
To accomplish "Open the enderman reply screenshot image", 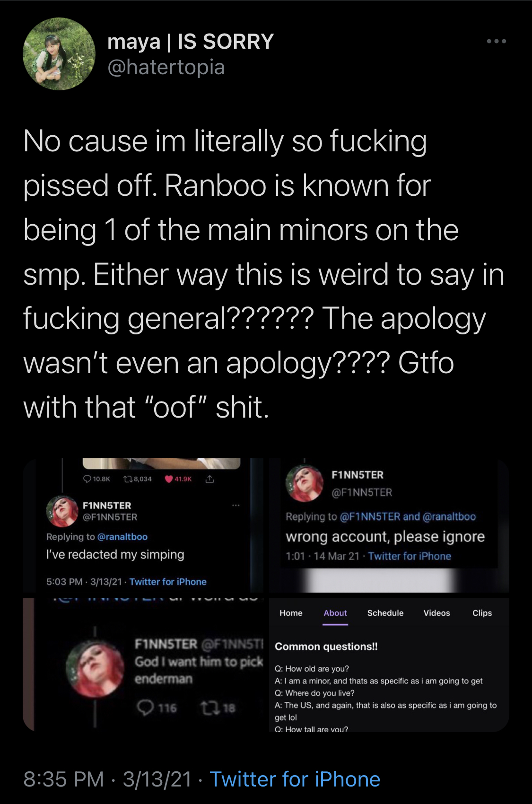I will click(143, 664).
